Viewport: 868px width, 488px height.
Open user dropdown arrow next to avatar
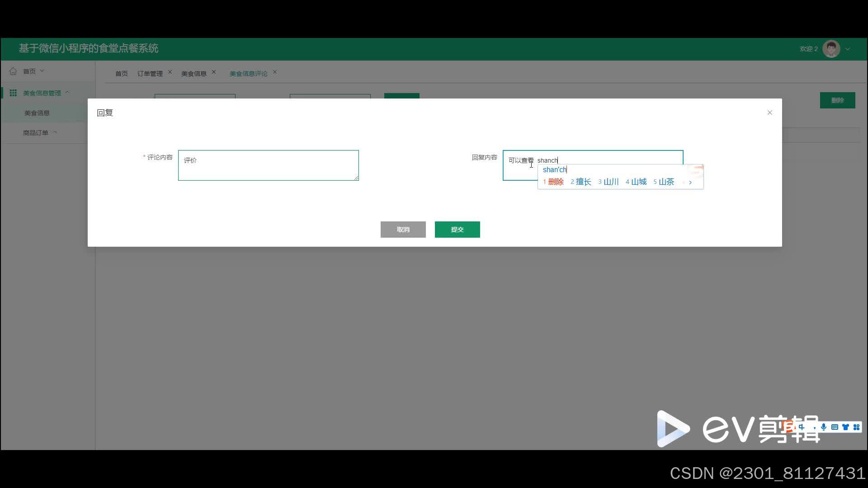[x=848, y=49]
